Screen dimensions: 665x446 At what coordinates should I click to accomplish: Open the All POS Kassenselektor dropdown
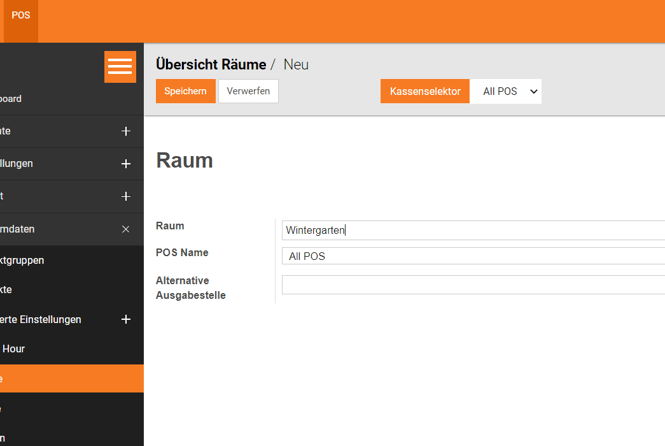coord(506,91)
